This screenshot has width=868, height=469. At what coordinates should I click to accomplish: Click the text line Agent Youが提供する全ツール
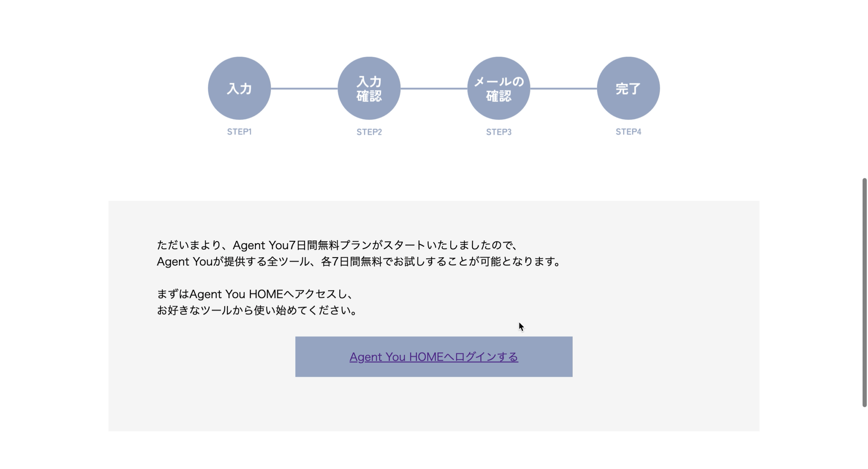tap(359, 261)
